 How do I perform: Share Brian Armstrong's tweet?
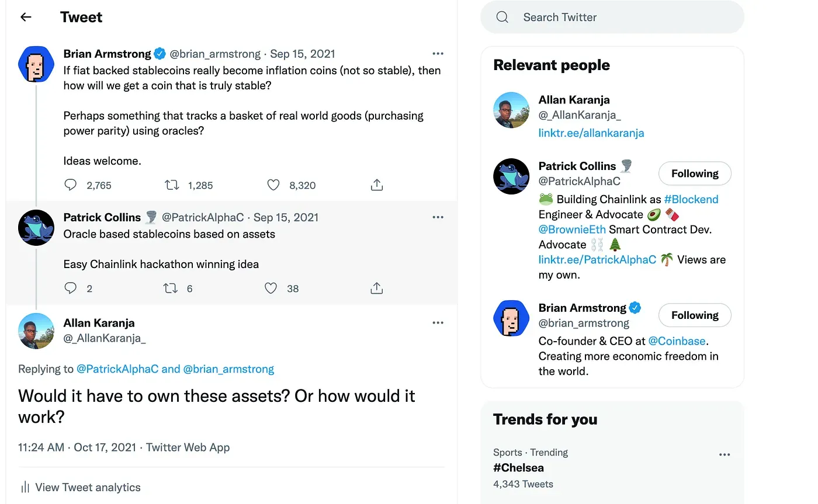377,185
